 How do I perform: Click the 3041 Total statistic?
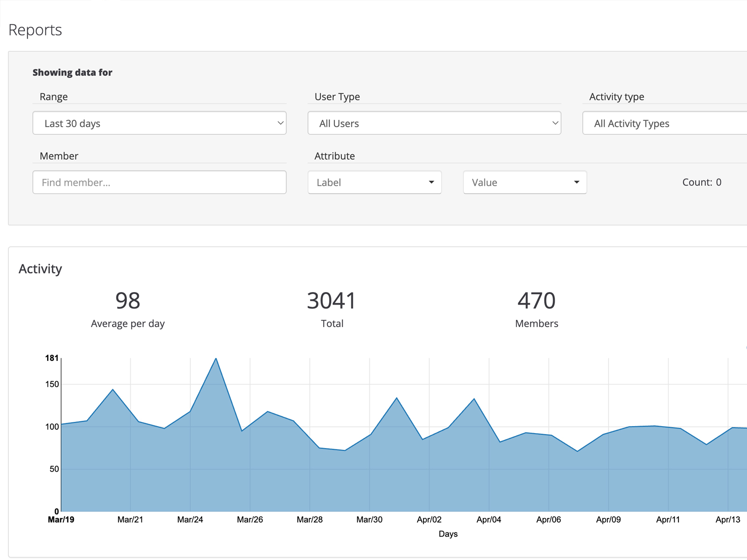point(331,301)
